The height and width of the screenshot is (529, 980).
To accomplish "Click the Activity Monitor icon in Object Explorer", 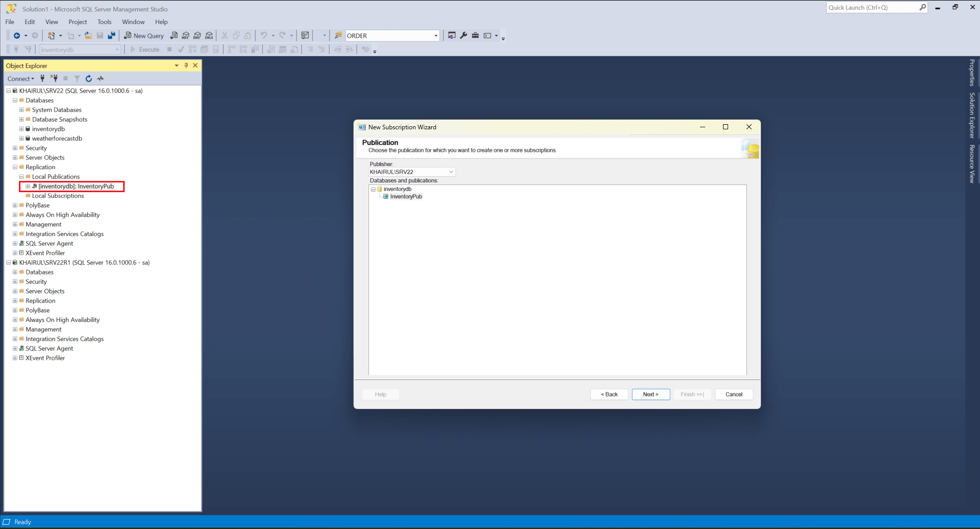I will pos(101,79).
